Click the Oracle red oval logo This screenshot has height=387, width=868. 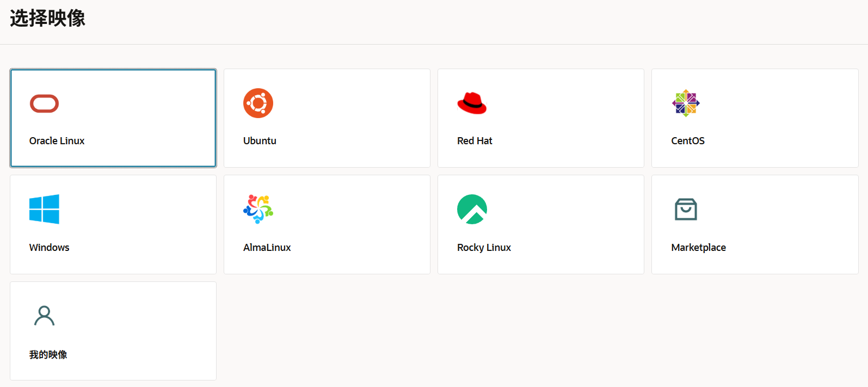point(44,103)
